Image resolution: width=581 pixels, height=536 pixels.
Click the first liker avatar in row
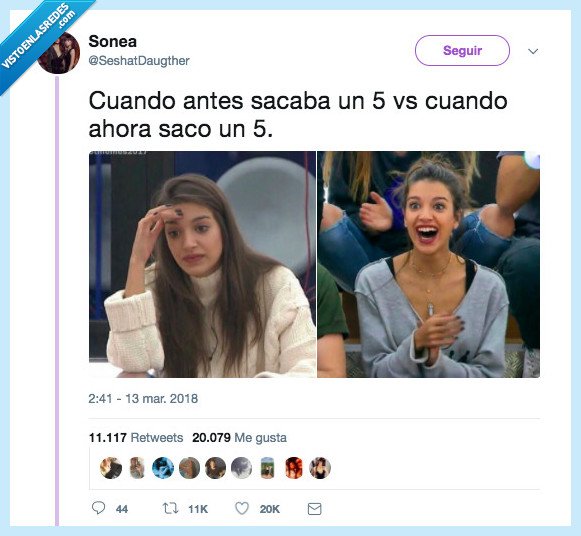pyautogui.click(x=111, y=468)
